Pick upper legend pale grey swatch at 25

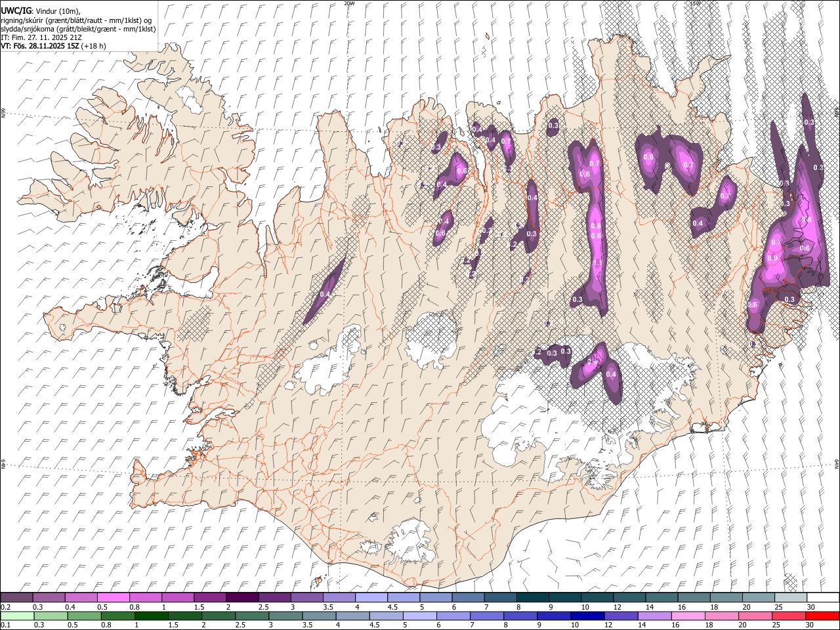789,598
